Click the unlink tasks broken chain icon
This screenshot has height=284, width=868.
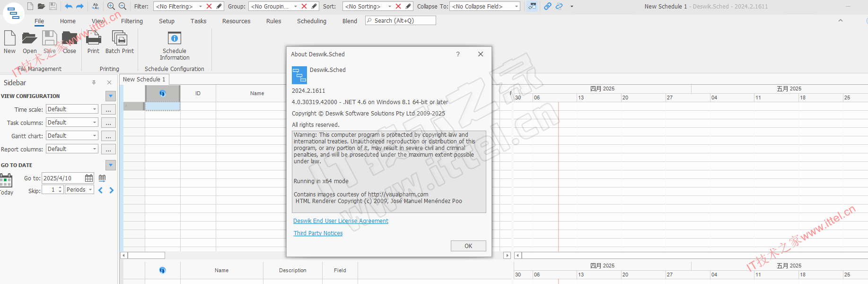(x=559, y=6)
